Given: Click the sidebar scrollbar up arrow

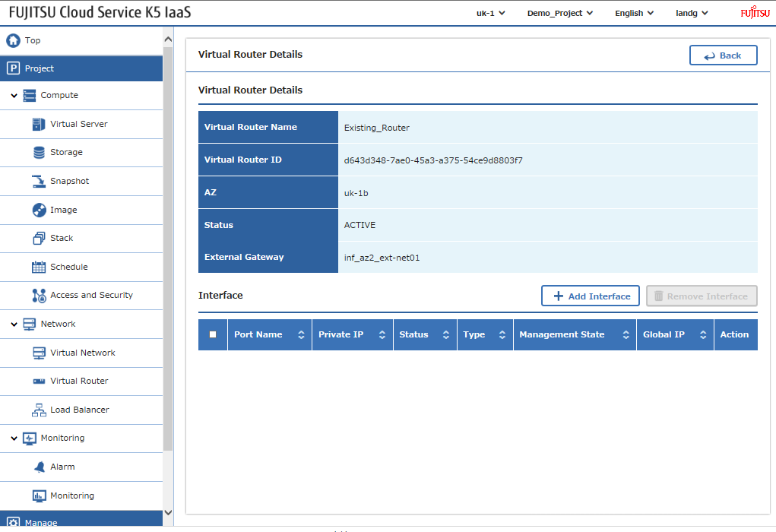Looking at the screenshot, I should point(168,39).
